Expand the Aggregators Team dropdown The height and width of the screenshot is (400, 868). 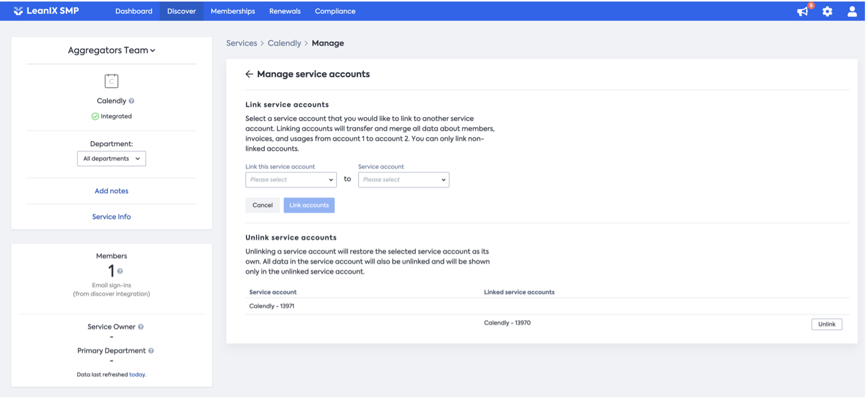tap(112, 50)
